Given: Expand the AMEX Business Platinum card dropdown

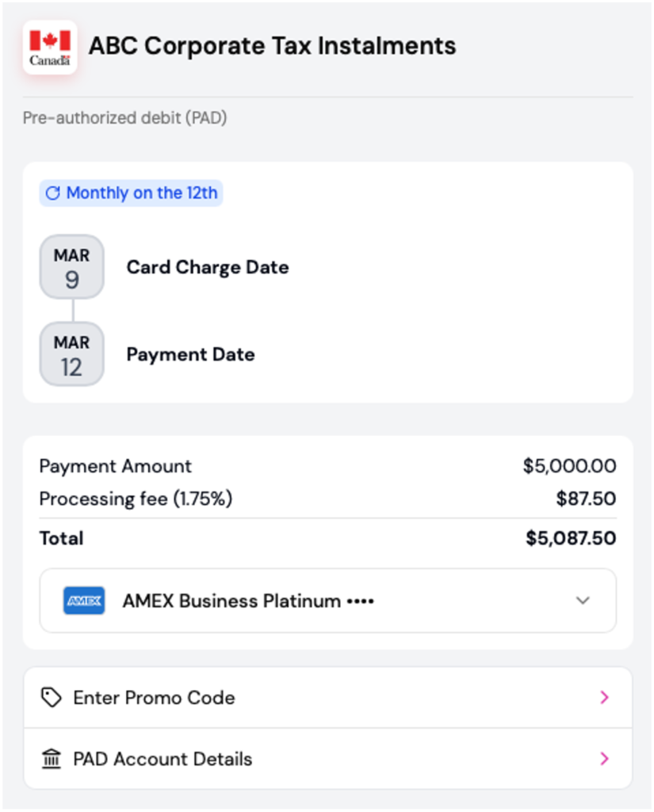Looking at the screenshot, I should pos(327,601).
